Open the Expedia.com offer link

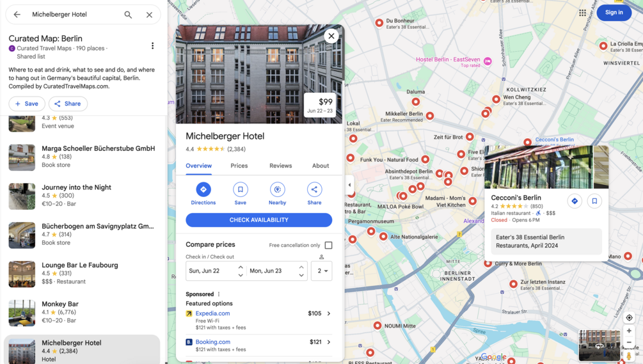(x=212, y=313)
